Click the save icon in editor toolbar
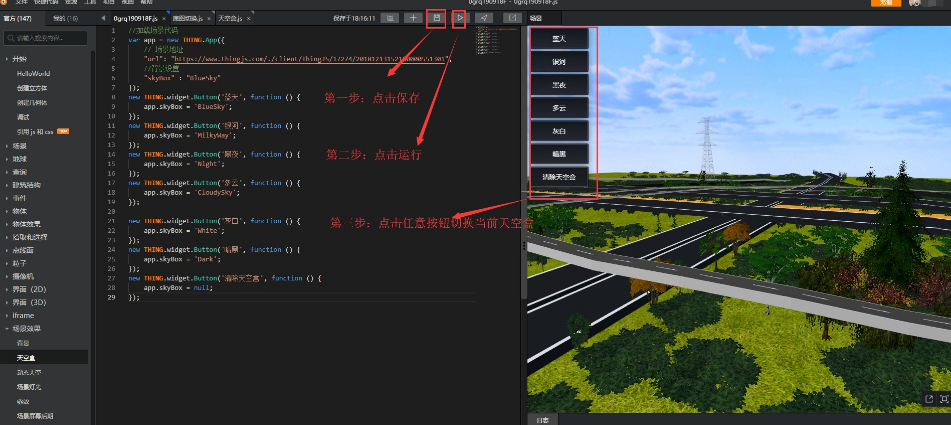The image size is (951, 425). pyautogui.click(x=436, y=18)
